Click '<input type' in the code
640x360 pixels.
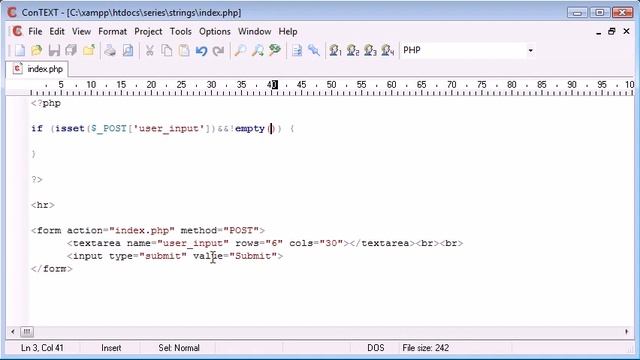(100, 256)
